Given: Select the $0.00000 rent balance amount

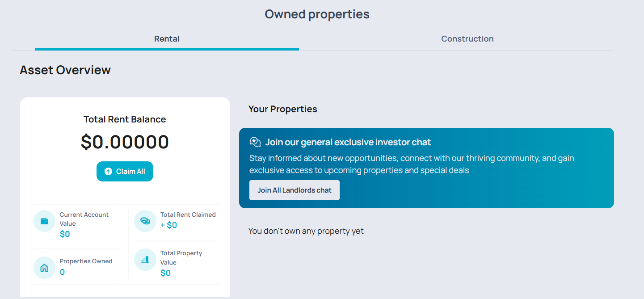Looking at the screenshot, I should point(125,142).
